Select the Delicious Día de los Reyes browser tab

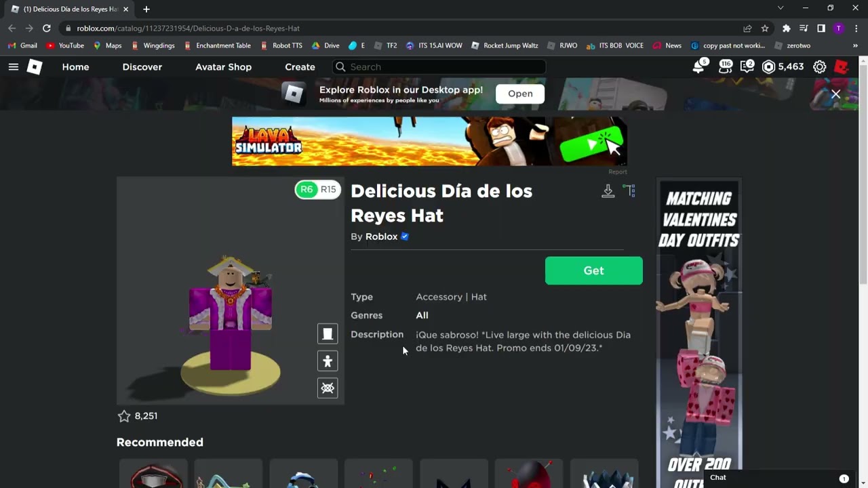tap(68, 9)
